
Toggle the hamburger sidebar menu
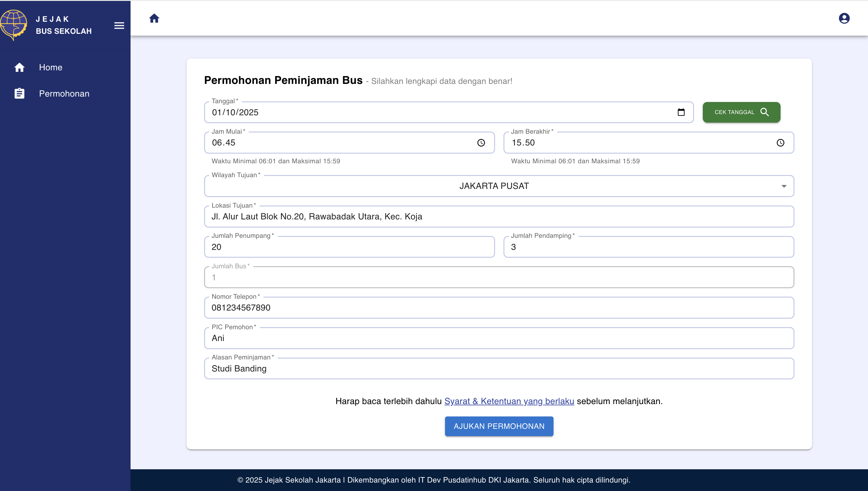(119, 25)
